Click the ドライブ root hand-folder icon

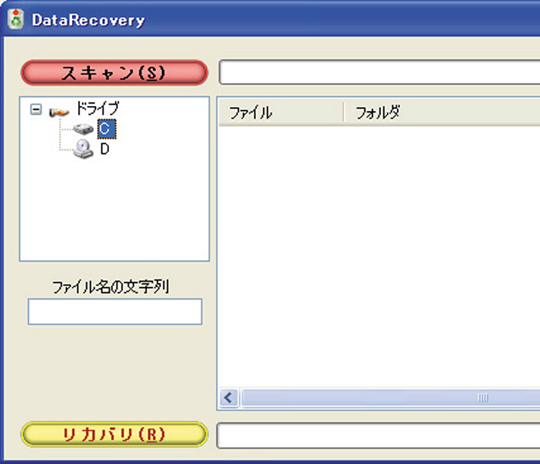pos(59,111)
